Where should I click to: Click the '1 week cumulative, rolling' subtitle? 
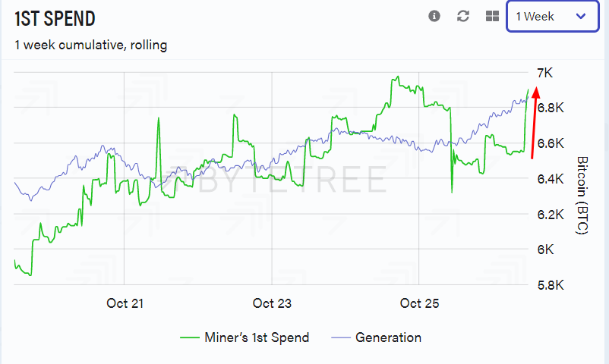point(90,45)
